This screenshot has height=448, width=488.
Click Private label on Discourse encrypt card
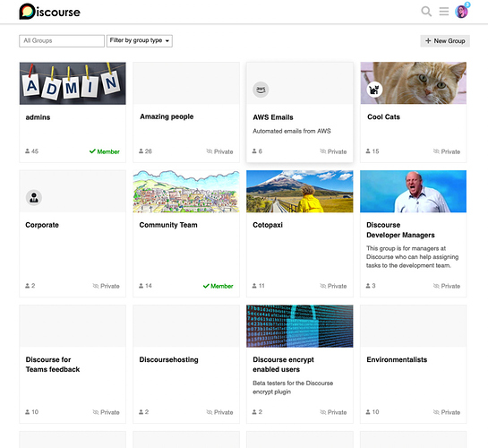click(337, 412)
